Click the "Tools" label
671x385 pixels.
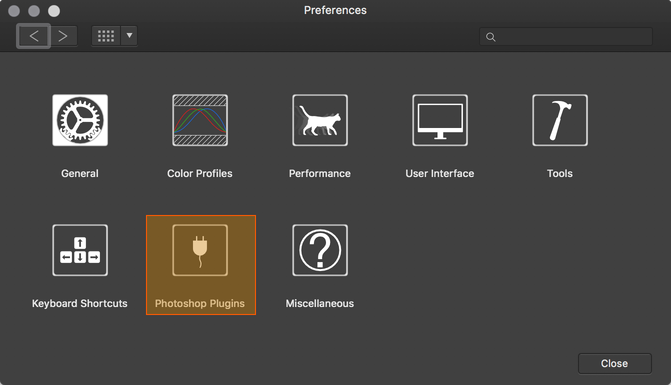click(560, 173)
